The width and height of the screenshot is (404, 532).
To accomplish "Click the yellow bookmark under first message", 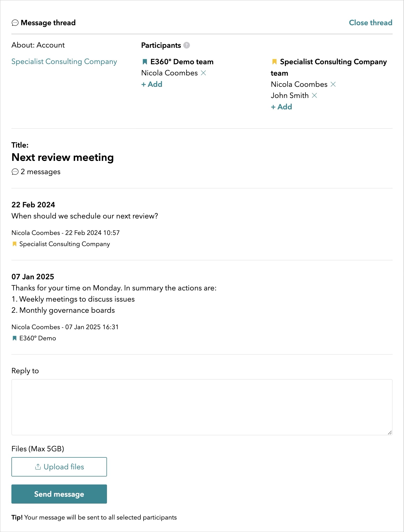I will point(15,244).
